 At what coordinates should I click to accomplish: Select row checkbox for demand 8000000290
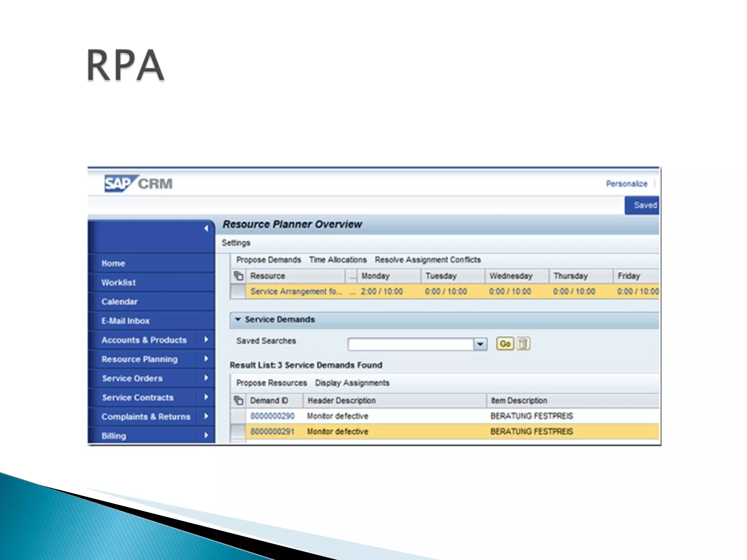point(238,416)
